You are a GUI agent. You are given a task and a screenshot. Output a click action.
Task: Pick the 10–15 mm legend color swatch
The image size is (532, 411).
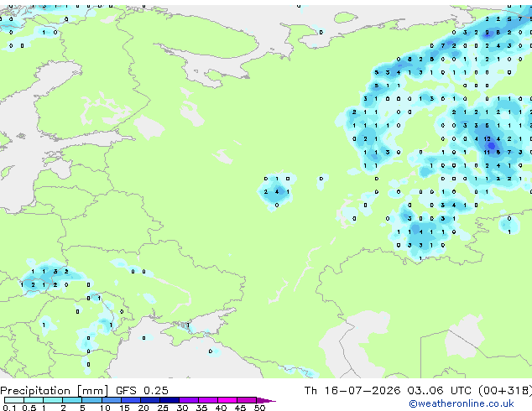click(111, 400)
